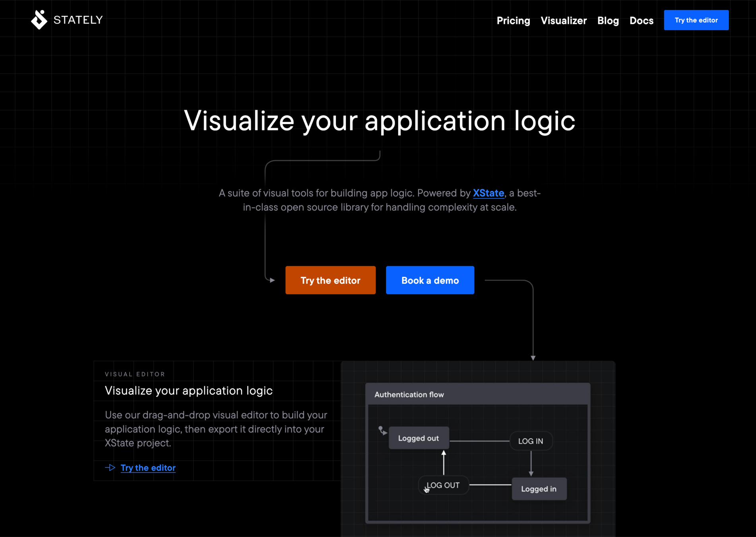The image size is (756, 537).
Task: Select the Logged in state node
Action: click(539, 489)
